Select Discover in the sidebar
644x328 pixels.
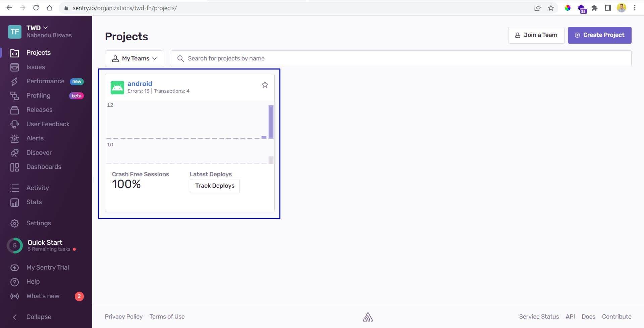coord(39,153)
